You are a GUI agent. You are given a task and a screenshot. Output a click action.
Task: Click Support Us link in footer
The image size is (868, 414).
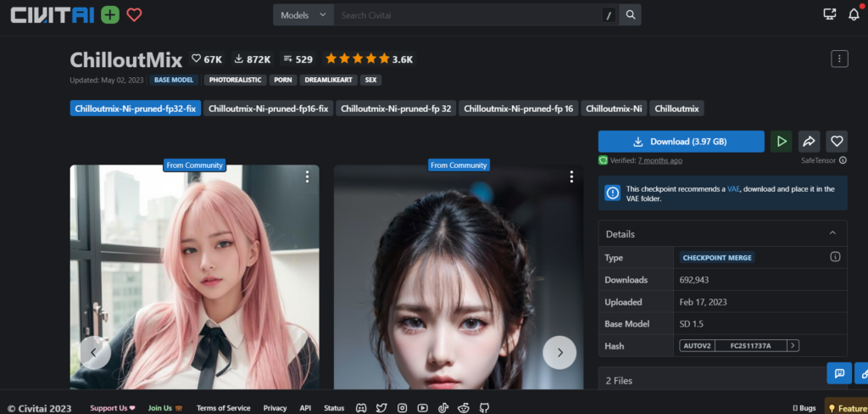(113, 408)
